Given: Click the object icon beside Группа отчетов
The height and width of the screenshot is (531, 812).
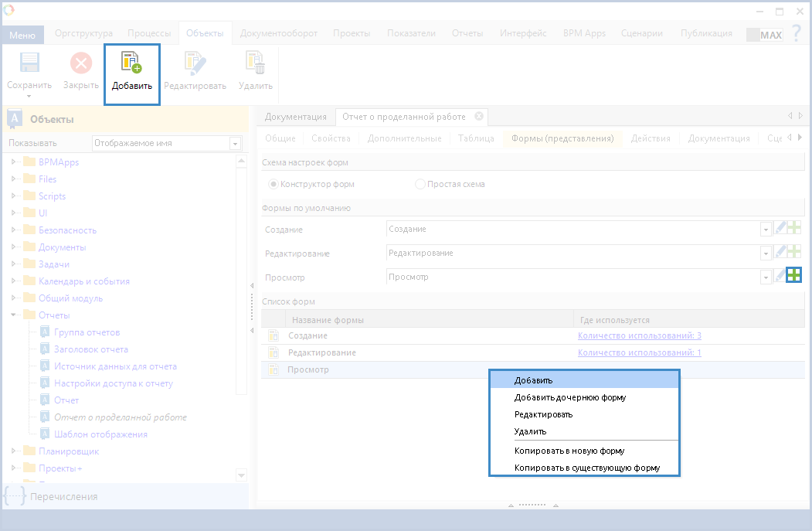Looking at the screenshot, I should [45, 332].
